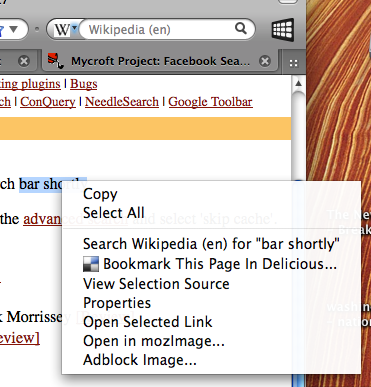Close the partially visible left tab
This screenshot has width=371, height=387.
click(24, 61)
